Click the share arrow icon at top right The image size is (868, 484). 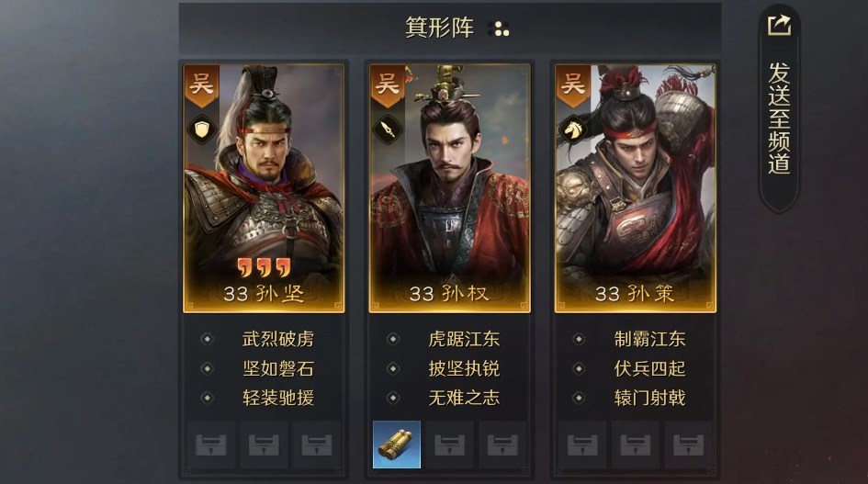click(x=779, y=25)
